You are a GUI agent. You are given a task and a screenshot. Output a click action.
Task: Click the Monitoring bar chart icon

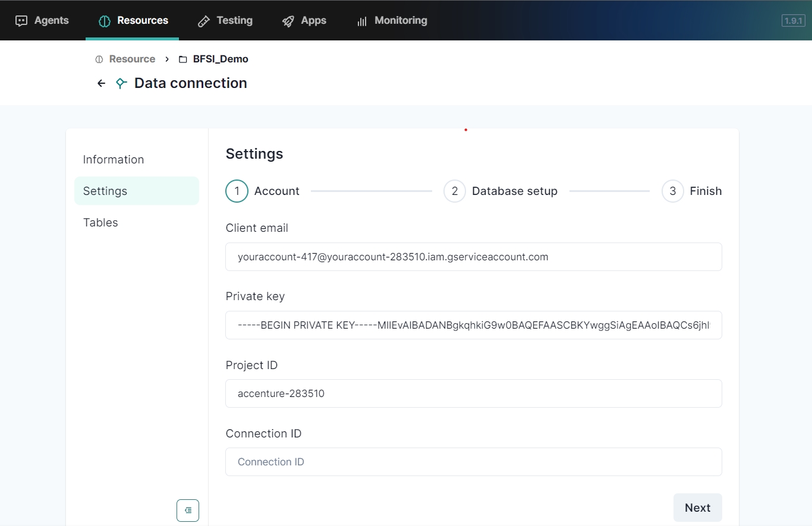click(361, 21)
